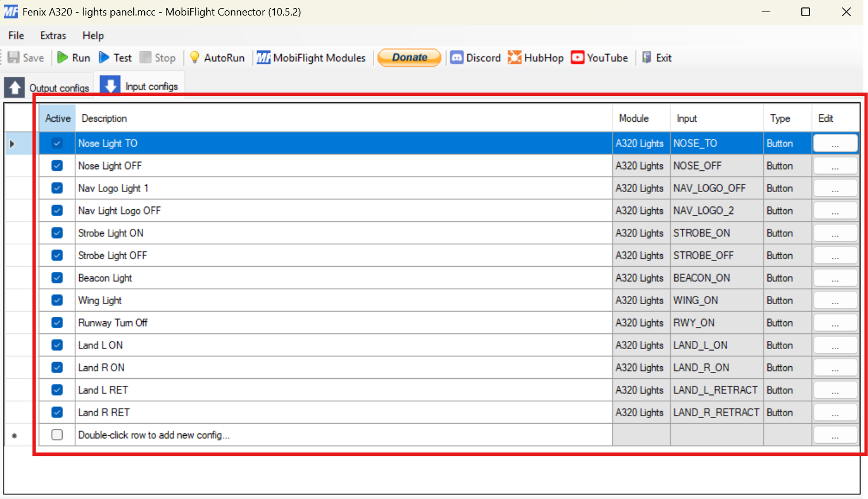Sort by the Type column header
Viewport: 868px width, 499px height.
click(x=788, y=118)
